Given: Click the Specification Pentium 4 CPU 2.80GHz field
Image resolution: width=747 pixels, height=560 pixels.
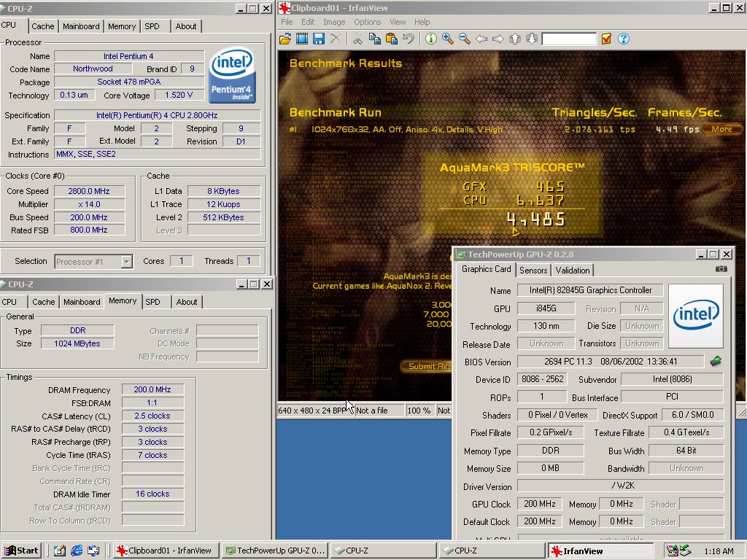Looking at the screenshot, I should click(x=158, y=115).
